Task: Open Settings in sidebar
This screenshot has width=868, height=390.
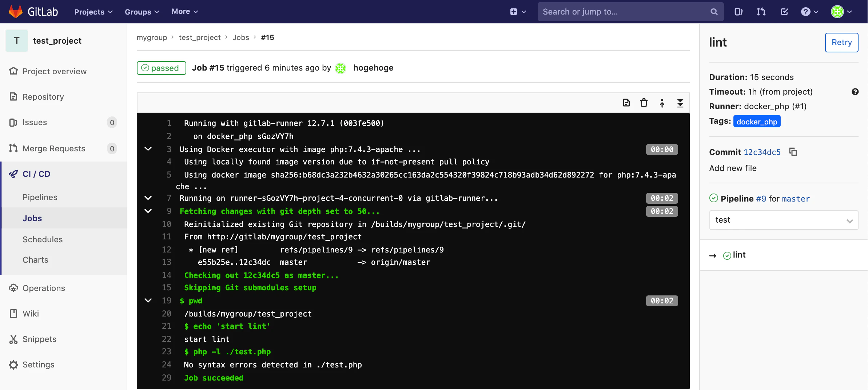Action: pos(38,365)
